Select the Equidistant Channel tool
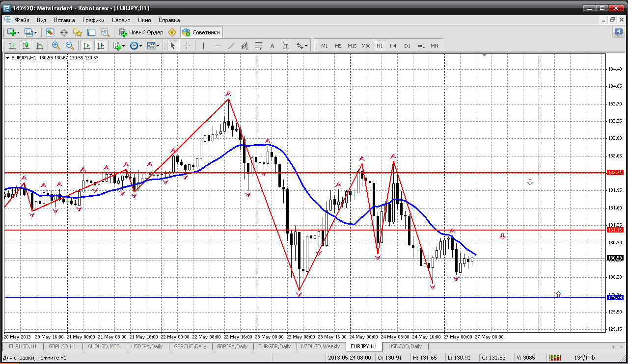Image resolution: width=628 pixels, height=364 pixels. [x=245, y=46]
